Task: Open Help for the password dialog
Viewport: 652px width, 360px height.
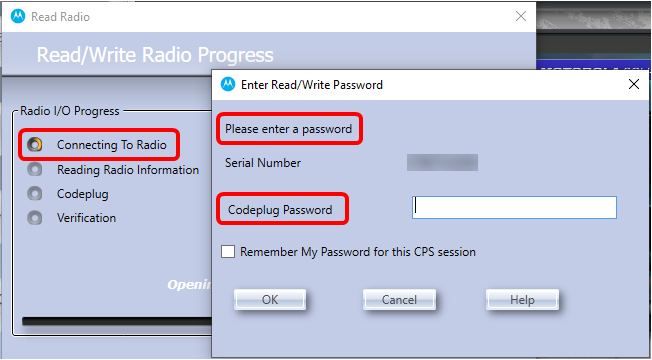Action: coord(522,300)
